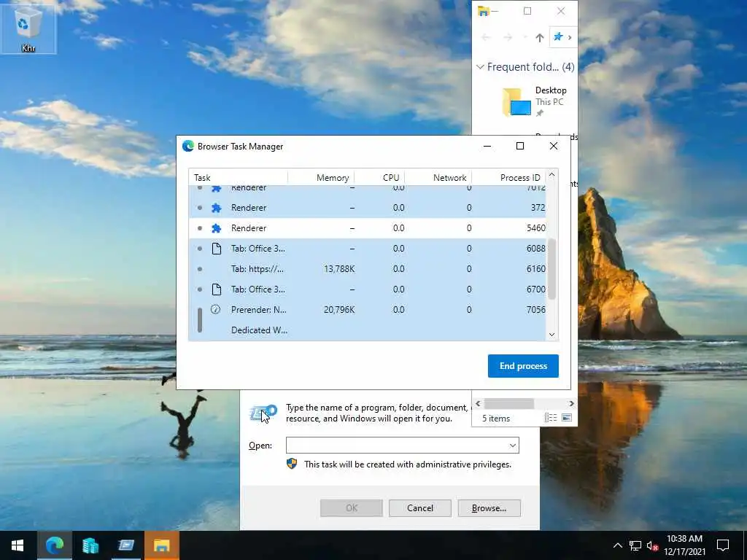Minimize the Browser Task Manager window

click(x=487, y=146)
